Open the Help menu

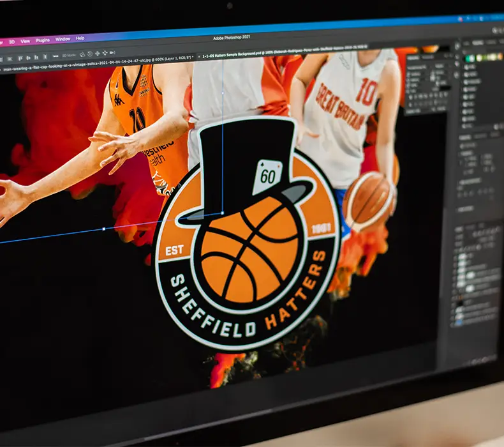(80, 38)
